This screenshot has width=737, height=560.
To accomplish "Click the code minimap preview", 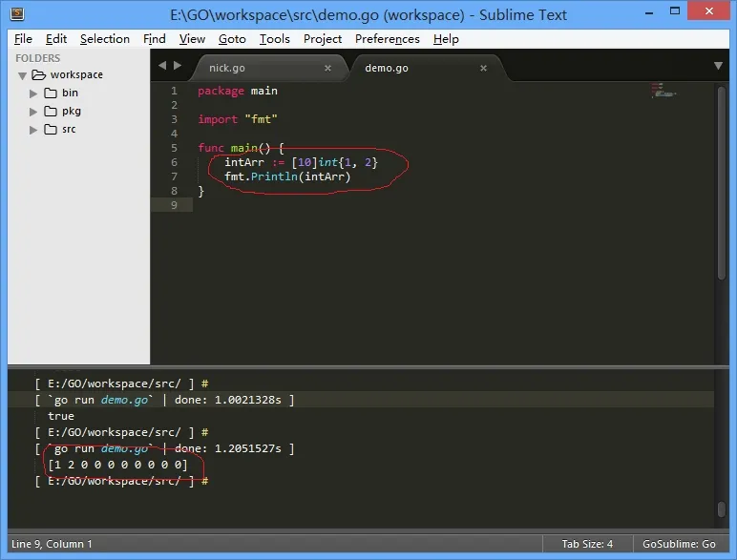I will pyautogui.click(x=663, y=91).
